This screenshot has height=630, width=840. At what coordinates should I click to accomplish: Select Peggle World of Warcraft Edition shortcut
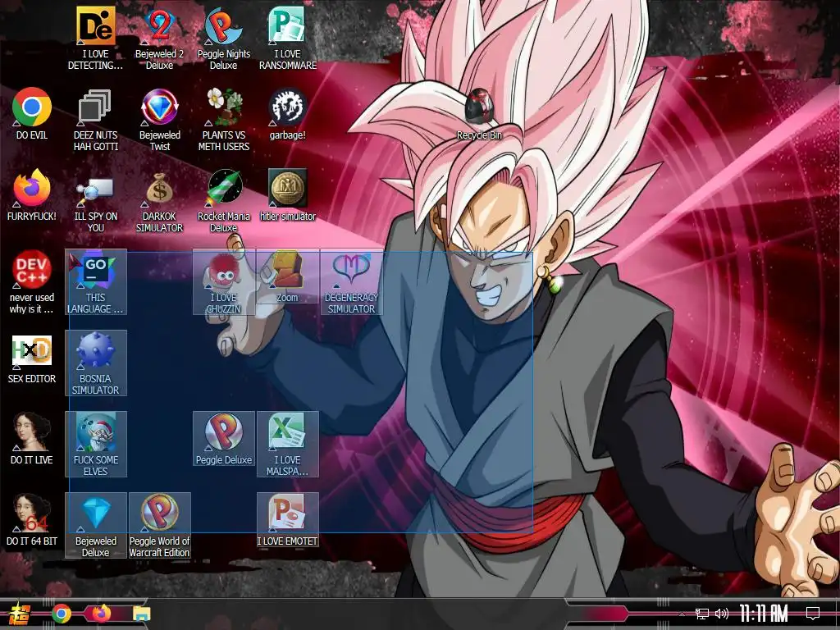point(159,526)
